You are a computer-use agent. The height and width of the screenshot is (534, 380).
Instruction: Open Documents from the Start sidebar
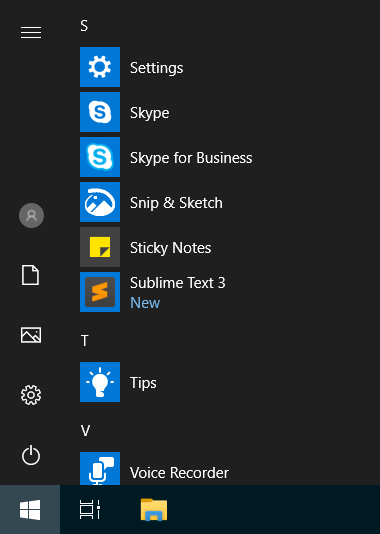[x=31, y=275]
